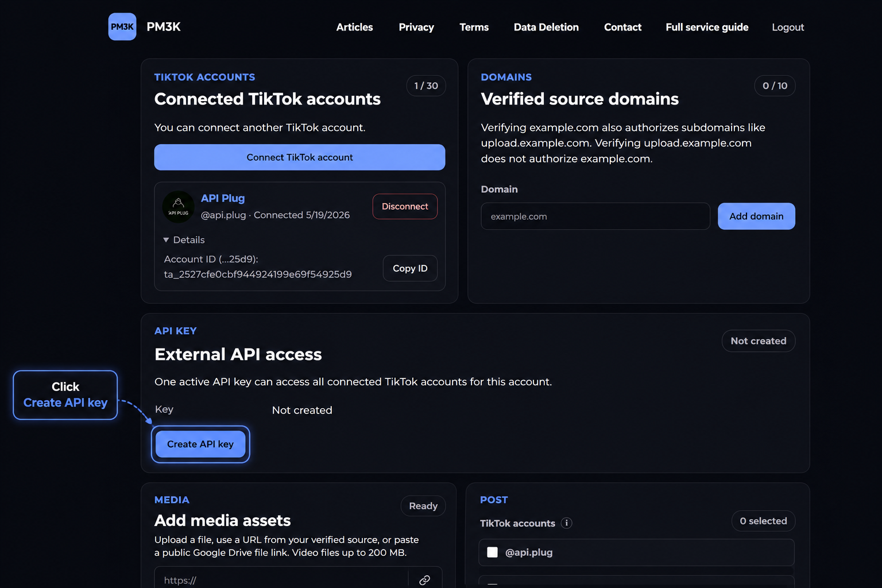
Task: Open the Articles menu item
Action: (x=354, y=27)
